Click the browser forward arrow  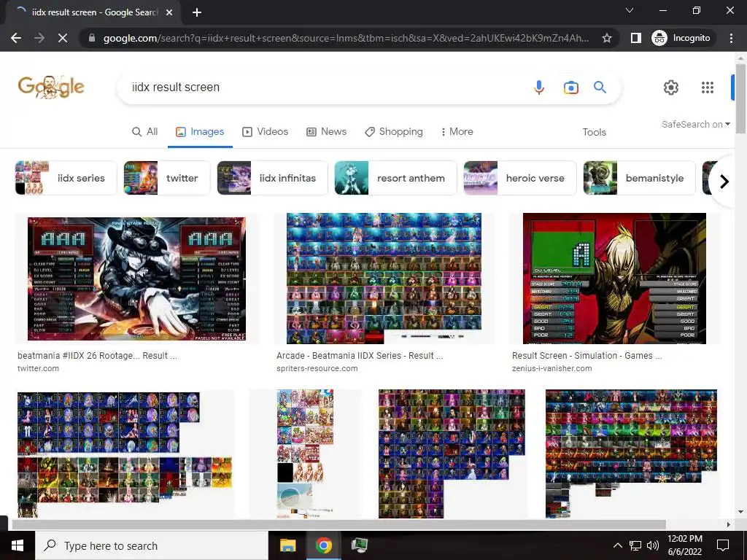pos(39,38)
